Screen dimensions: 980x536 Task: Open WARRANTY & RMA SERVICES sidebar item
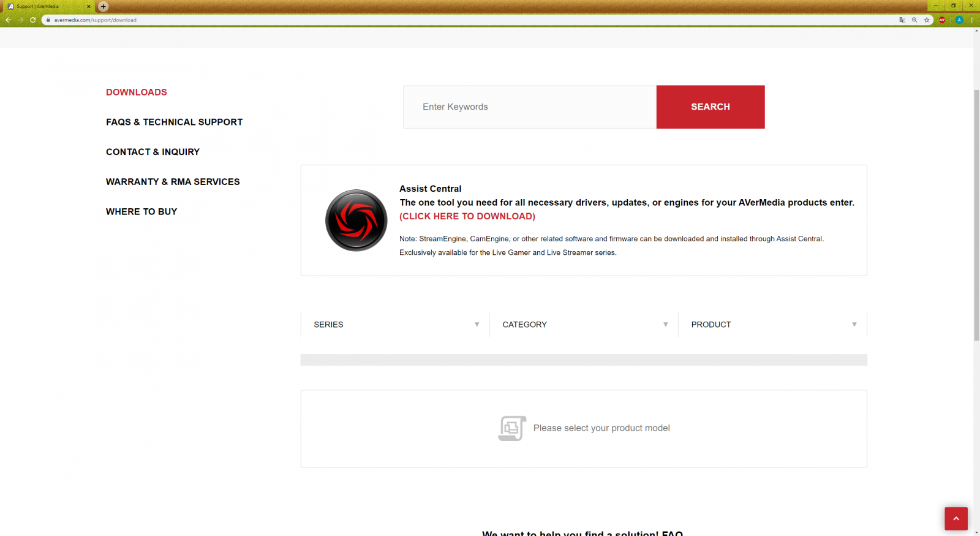point(173,182)
